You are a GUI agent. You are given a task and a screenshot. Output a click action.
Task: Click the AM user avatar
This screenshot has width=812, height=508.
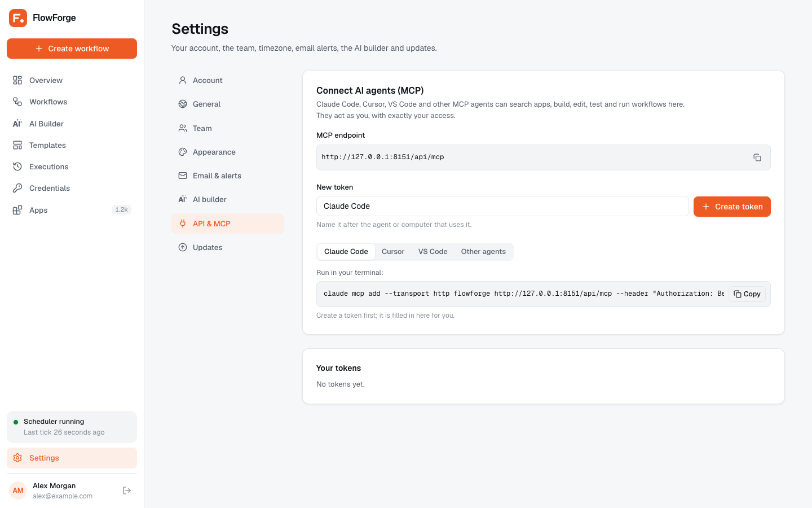click(x=18, y=491)
